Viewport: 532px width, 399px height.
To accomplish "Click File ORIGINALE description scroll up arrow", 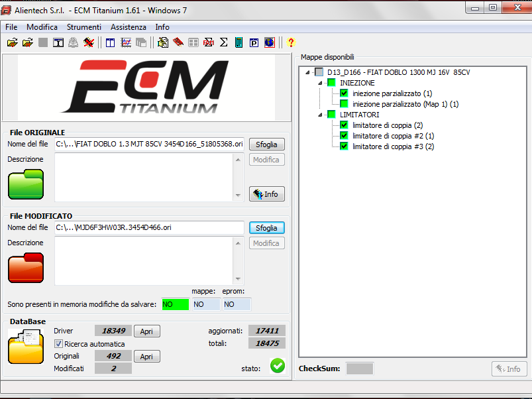I will click(239, 160).
